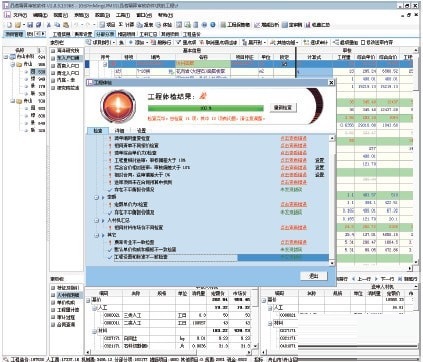Select the 二类人工 row in lower table
423x362 pixels.
(x=172, y=323)
